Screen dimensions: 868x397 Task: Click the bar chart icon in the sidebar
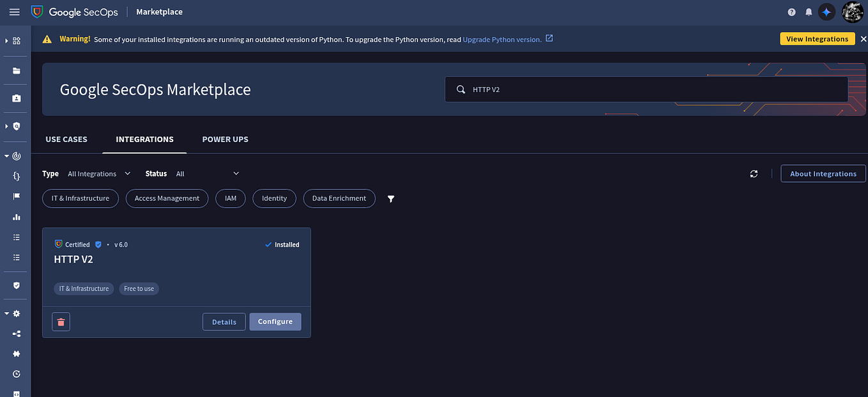(x=15, y=217)
